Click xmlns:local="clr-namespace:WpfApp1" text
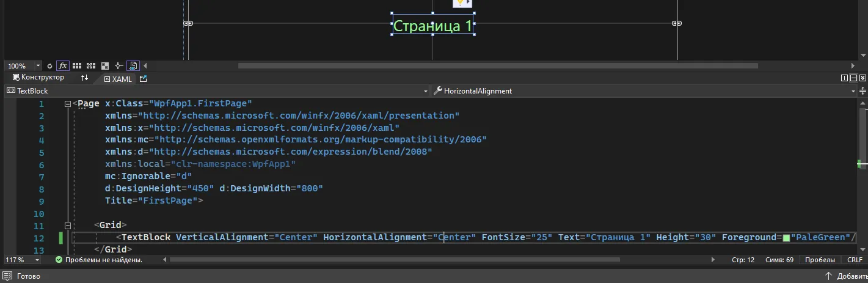Viewport: 868px width, 283px height. pyautogui.click(x=200, y=164)
